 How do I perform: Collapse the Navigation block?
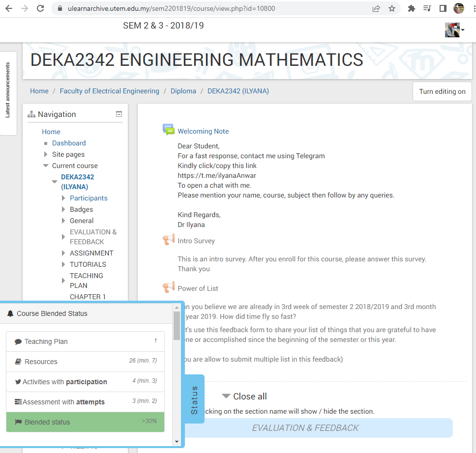tap(119, 114)
